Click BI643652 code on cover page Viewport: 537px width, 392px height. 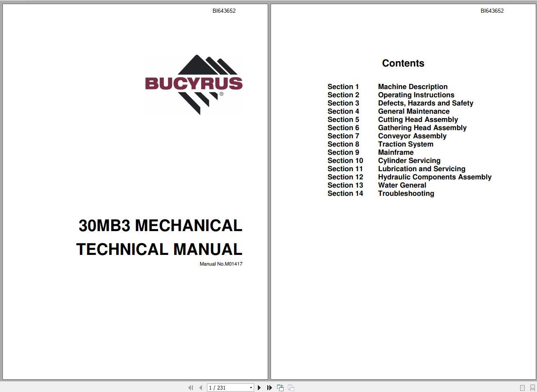coord(224,11)
